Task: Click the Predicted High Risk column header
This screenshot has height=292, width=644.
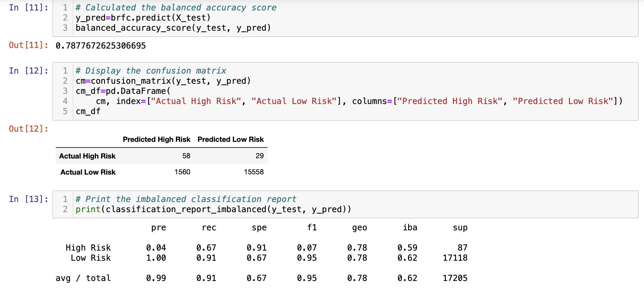Action: click(157, 139)
